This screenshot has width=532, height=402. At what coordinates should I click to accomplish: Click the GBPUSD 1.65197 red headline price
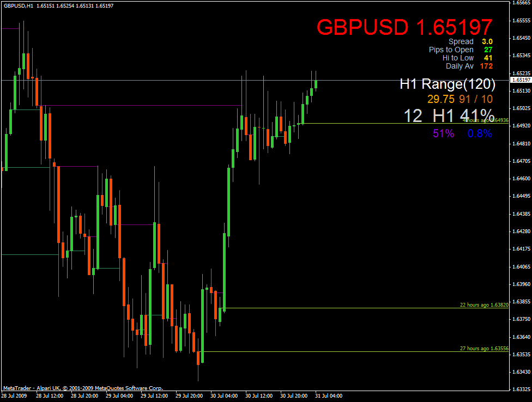pyautogui.click(x=404, y=27)
